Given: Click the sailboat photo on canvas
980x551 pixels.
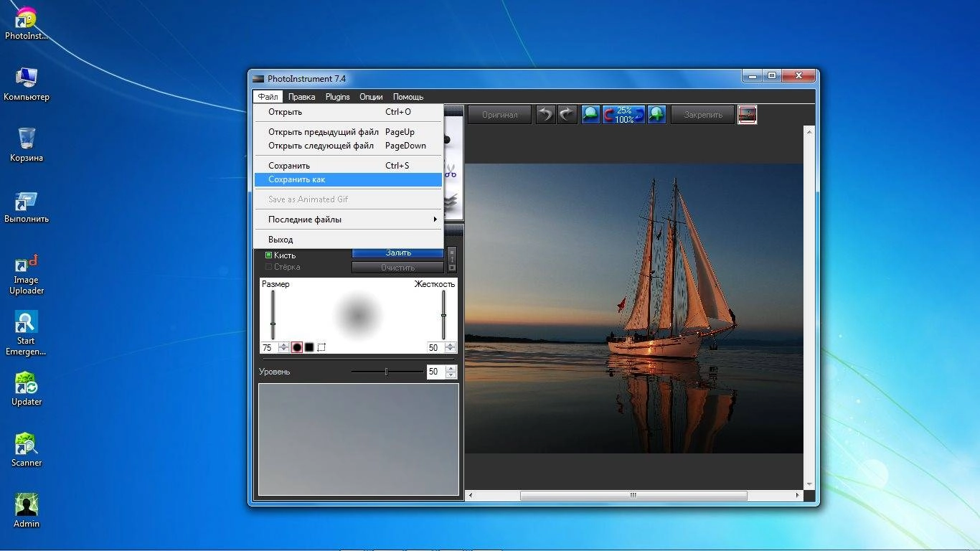Looking at the screenshot, I should [634, 308].
